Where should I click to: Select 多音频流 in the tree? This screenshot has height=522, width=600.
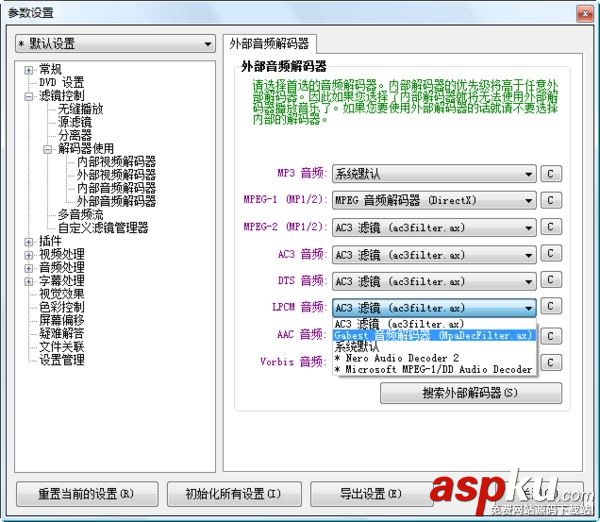[80, 214]
